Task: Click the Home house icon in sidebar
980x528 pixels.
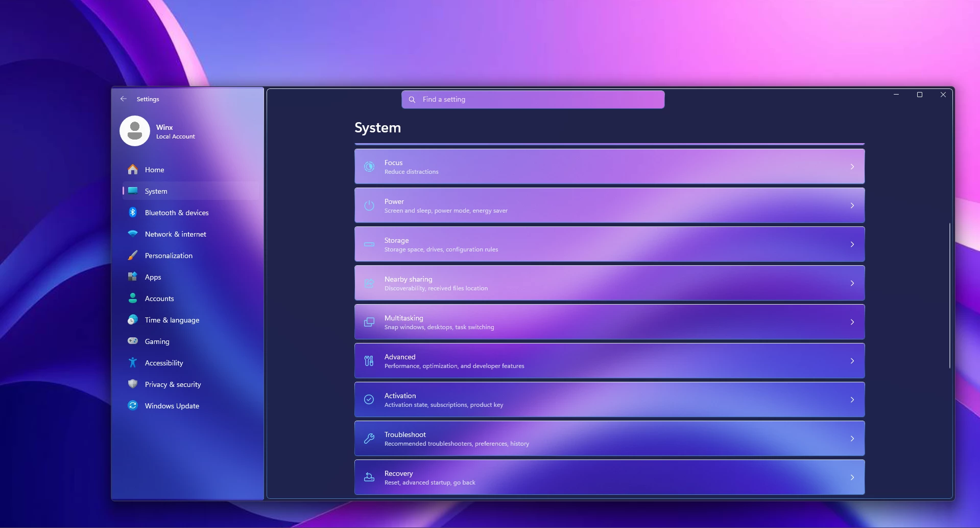Action: click(x=133, y=169)
